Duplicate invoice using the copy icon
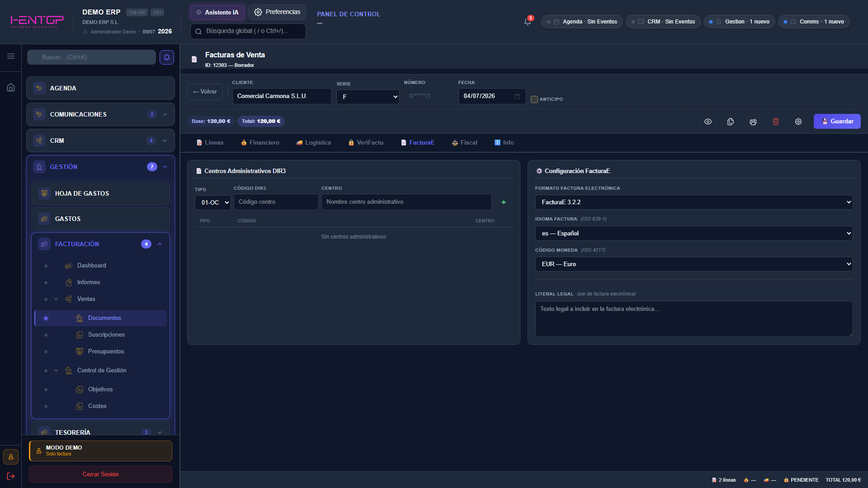Screen dimensions: 868x488 [x=731, y=122]
